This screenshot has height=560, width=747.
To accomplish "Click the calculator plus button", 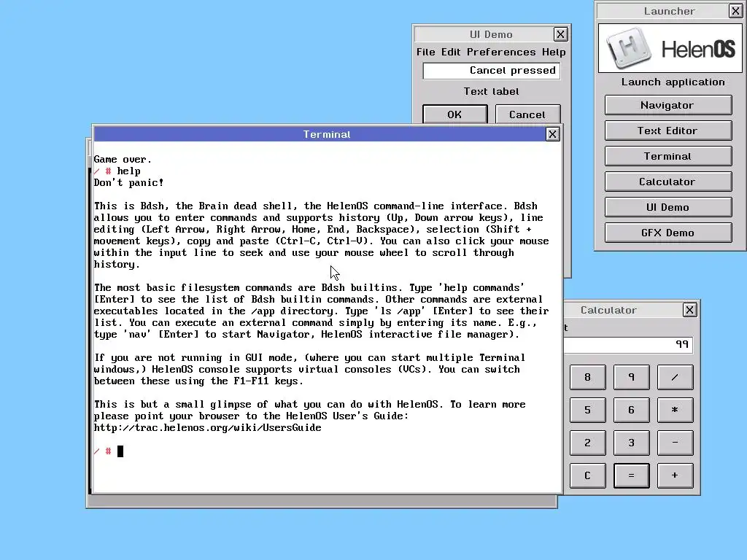I will click(675, 475).
